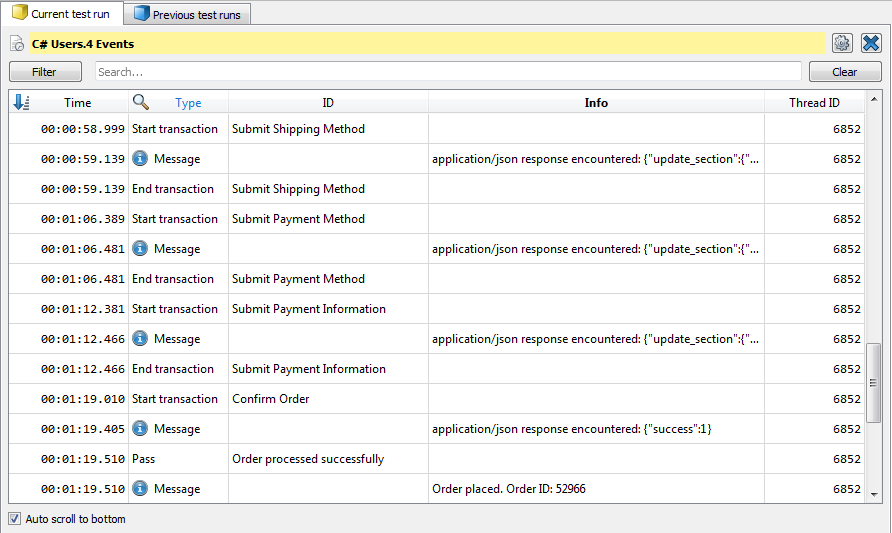Click the Thread ID column header
This screenshot has height=533, width=892.
pos(814,102)
